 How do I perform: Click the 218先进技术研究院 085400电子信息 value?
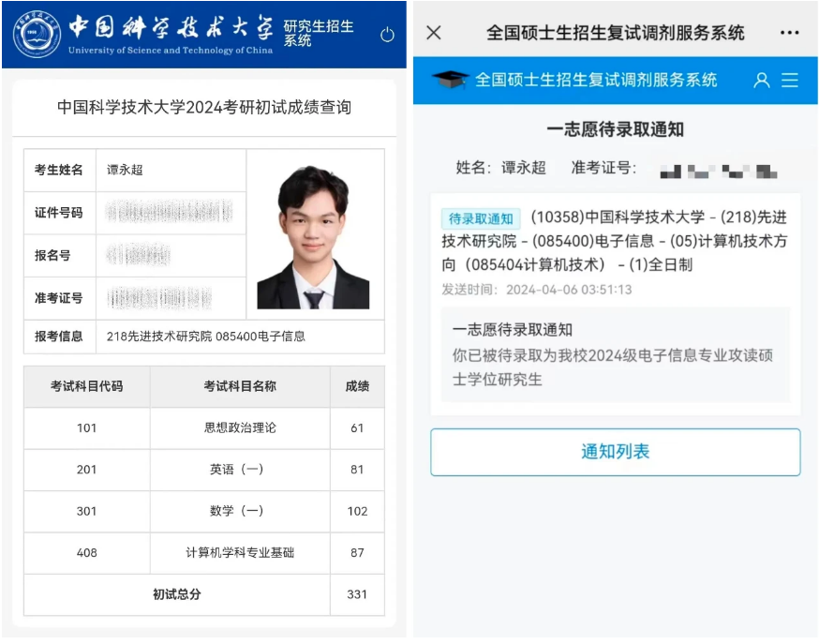[x=206, y=337]
